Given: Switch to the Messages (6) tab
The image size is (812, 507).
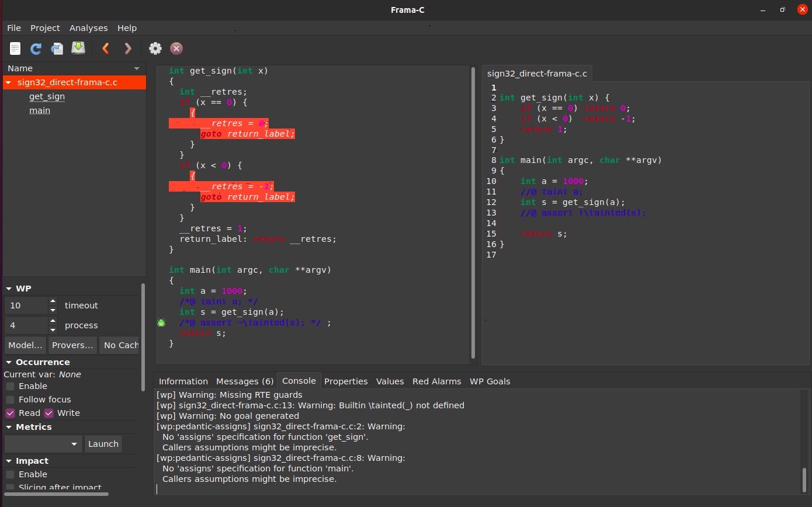Looking at the screenshot, I should (x=245, y=381).
